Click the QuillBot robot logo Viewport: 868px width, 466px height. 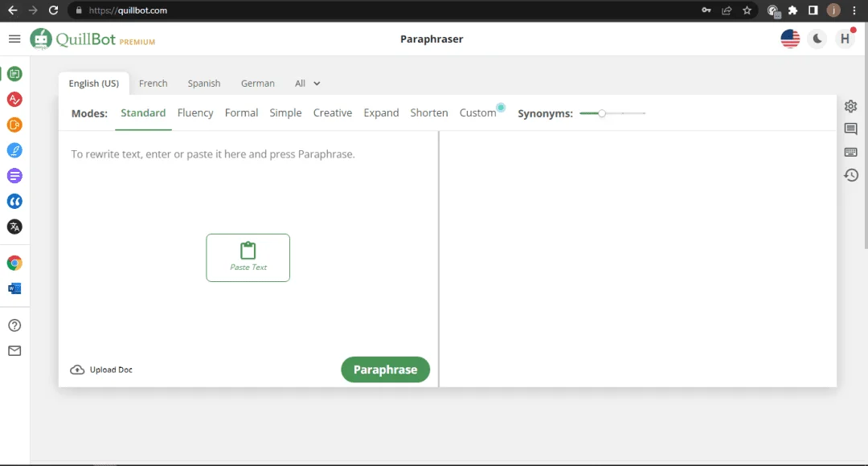[x=41, y=39]
